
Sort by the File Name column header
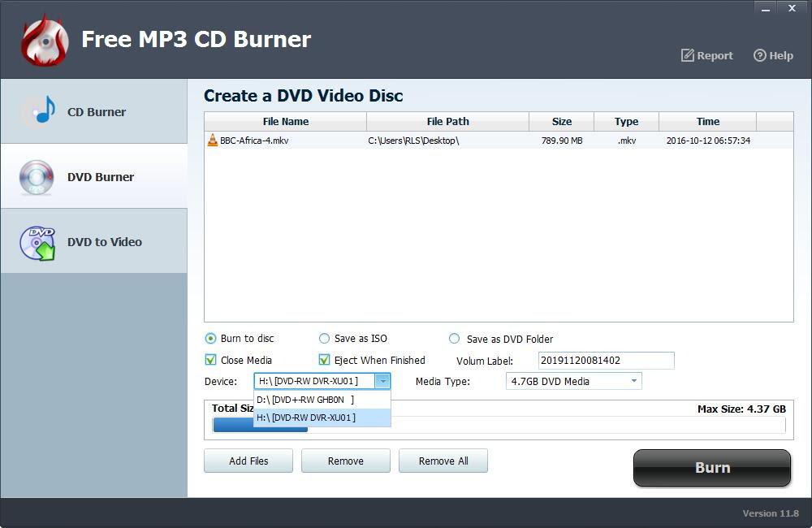coord(285,122)
